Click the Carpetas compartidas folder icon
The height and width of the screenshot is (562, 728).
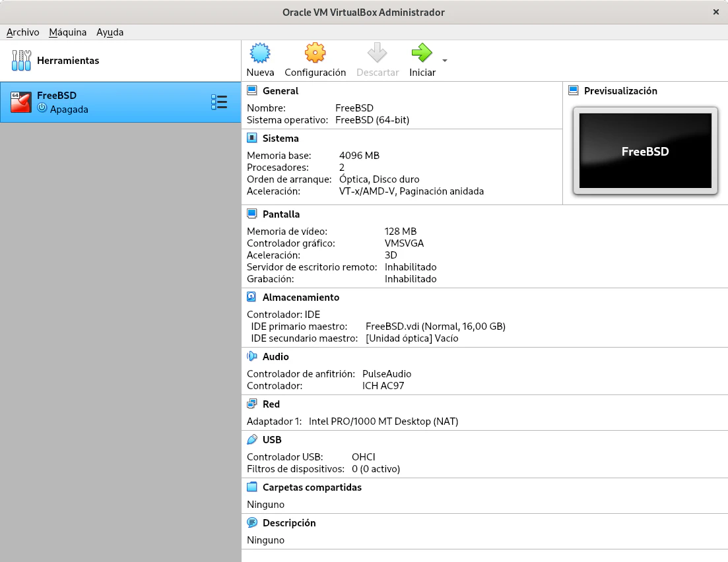pos(251,487)
